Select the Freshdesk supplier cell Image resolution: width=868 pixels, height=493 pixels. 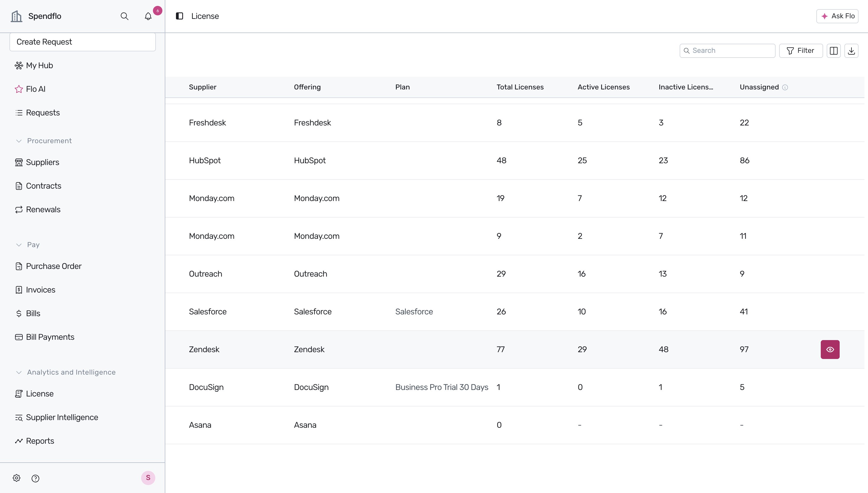(x=207, y=123)
